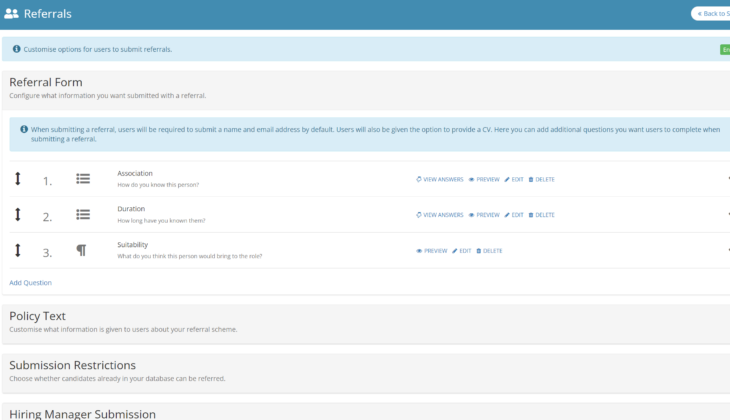730x420 pixels.
Task: Expand the Policy Text section
Action: (x=38, y=316)
